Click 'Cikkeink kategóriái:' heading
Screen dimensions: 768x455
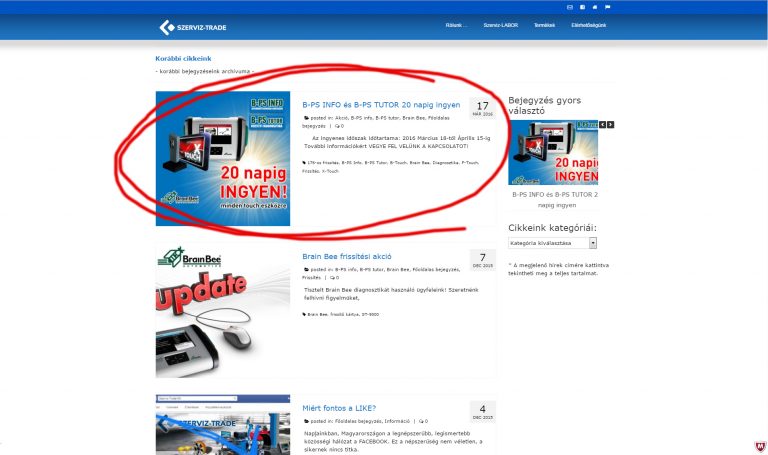pos(552,228)
